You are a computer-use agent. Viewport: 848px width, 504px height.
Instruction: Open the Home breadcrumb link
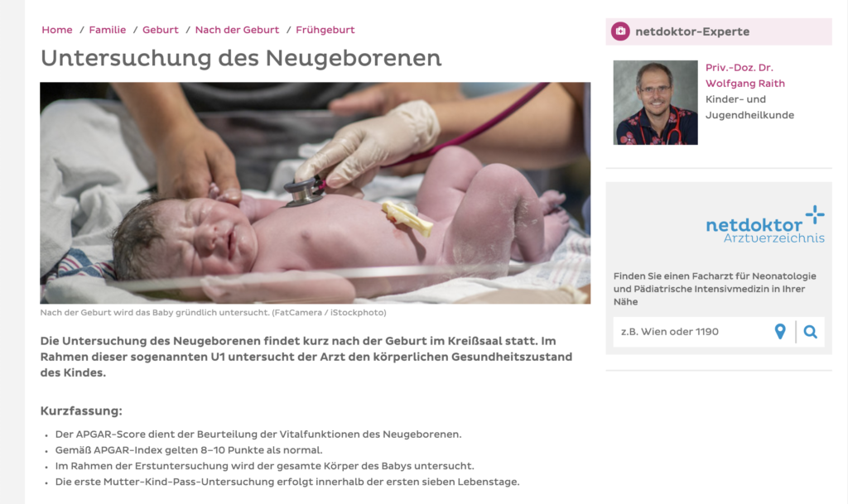coord(57,30)
